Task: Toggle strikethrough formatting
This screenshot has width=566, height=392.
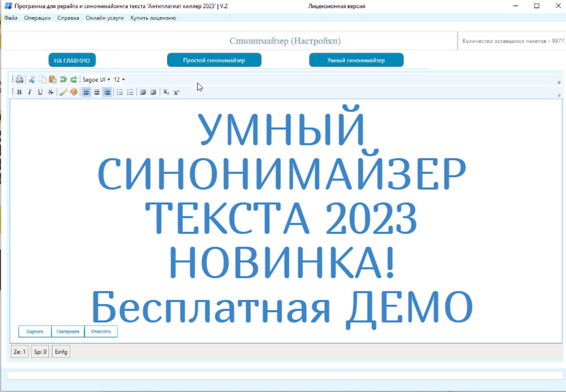Action: tap(51, 92)
